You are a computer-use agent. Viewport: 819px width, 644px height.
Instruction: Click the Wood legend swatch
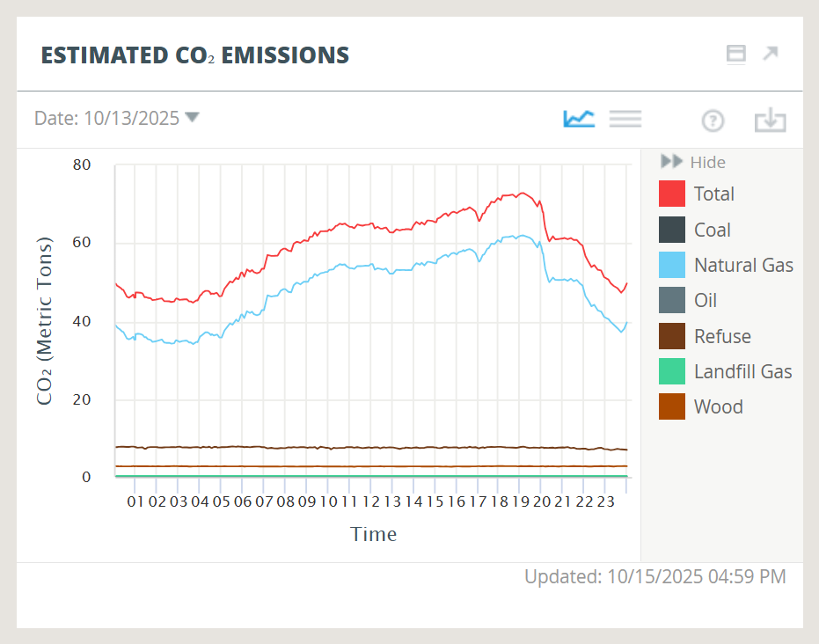(672, 406)
